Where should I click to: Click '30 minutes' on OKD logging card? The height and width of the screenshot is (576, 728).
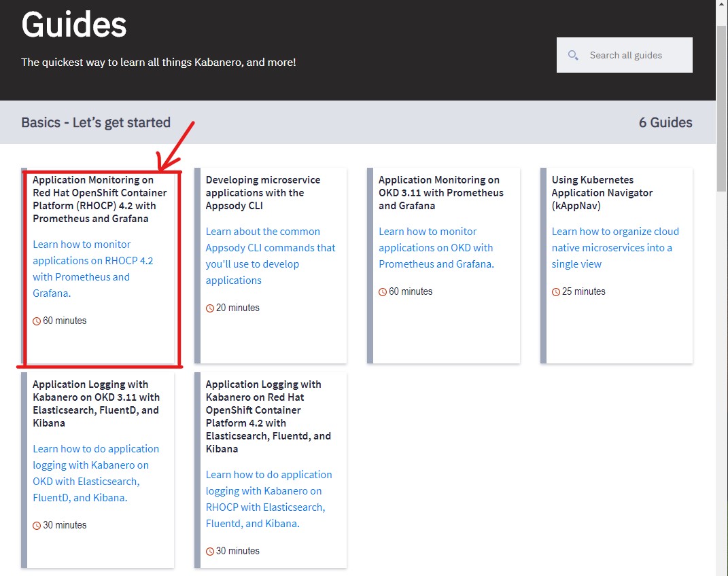coord(65,525)
